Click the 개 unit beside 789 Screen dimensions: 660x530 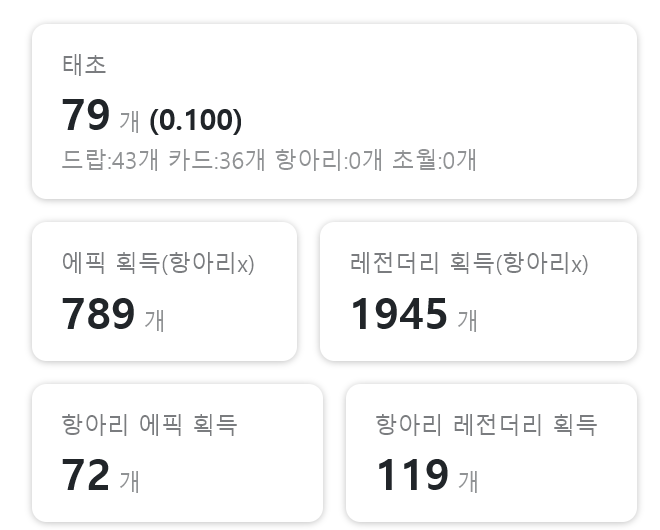154,320
